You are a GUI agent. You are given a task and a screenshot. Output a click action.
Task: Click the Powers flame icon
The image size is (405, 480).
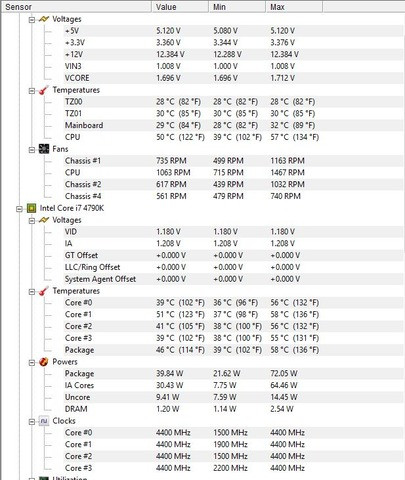[x=44, y=362]
